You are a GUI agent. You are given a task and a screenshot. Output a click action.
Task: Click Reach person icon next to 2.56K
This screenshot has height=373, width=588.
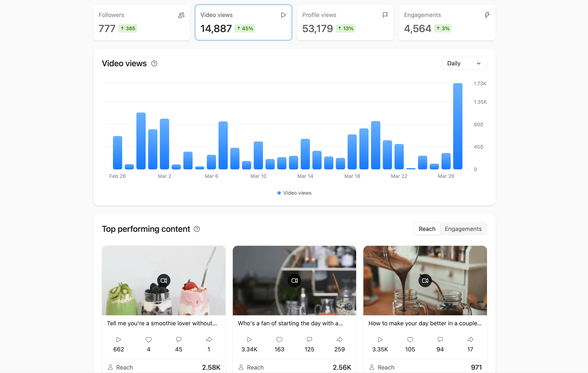pyautogui.click(x=241, y=367)
